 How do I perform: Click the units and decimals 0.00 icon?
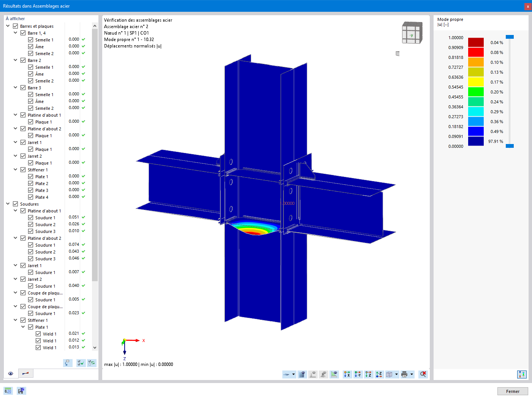point(8,391)
